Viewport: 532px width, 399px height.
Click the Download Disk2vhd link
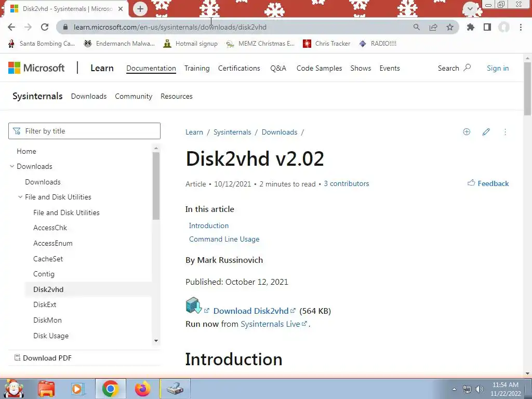pos(251,311)
